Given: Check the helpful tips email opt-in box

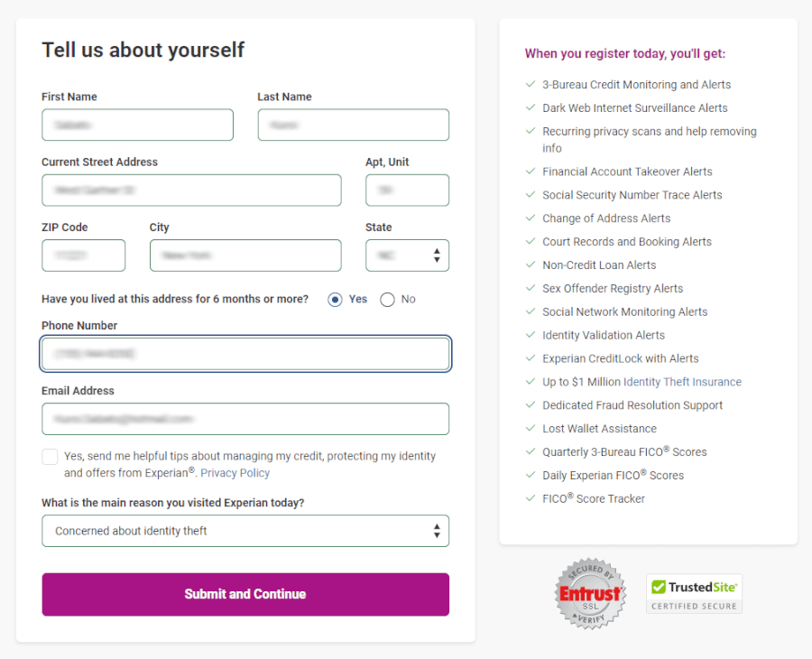Looking at the screenshot, I should (50, 457).
